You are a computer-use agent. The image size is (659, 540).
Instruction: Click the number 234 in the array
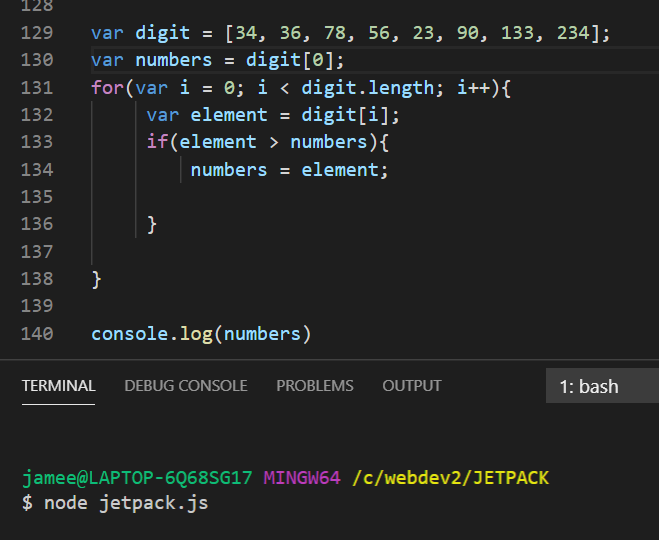click(574, 33)
